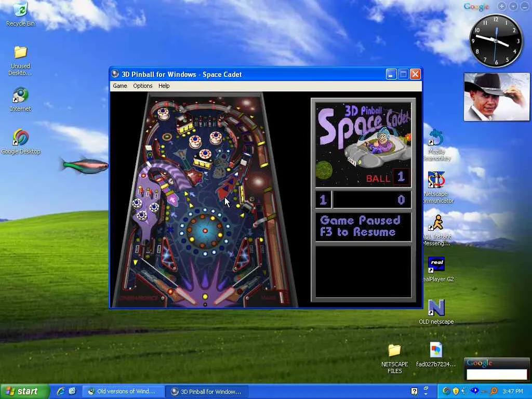Click the cowboy hat photo gadget
532x399 pixels.
497,97
